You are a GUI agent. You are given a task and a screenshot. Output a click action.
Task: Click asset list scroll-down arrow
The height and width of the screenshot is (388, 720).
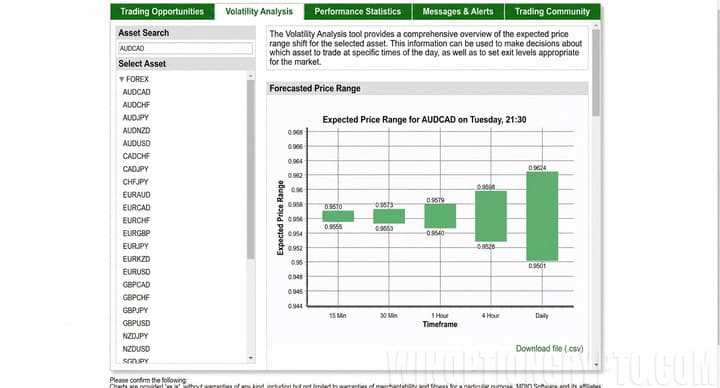point(250,358)
